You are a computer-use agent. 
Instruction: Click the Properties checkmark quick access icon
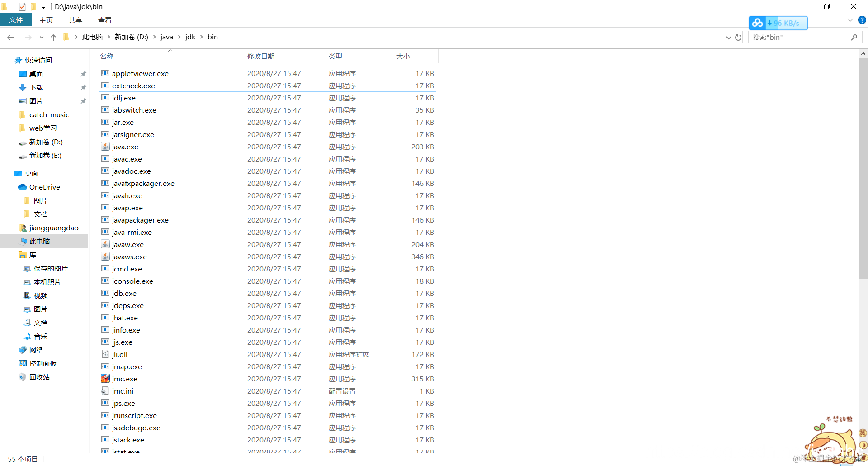[x=22, y=7]
